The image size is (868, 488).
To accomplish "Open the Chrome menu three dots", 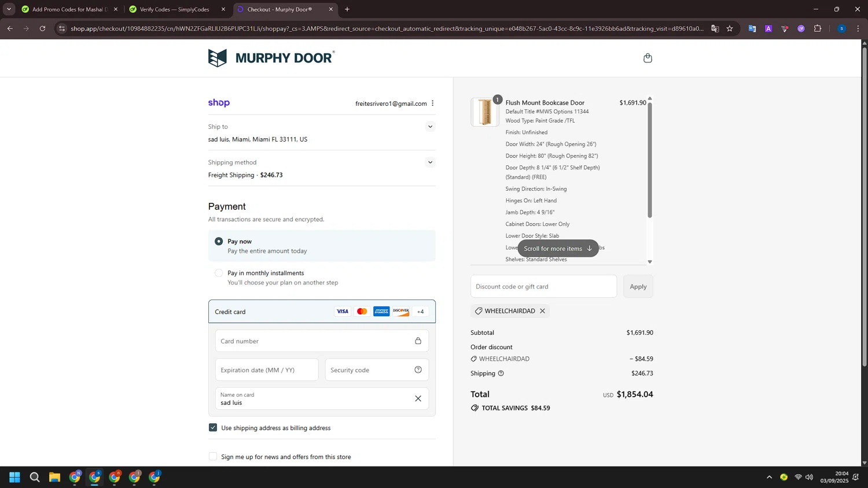I will coord(858,28).
